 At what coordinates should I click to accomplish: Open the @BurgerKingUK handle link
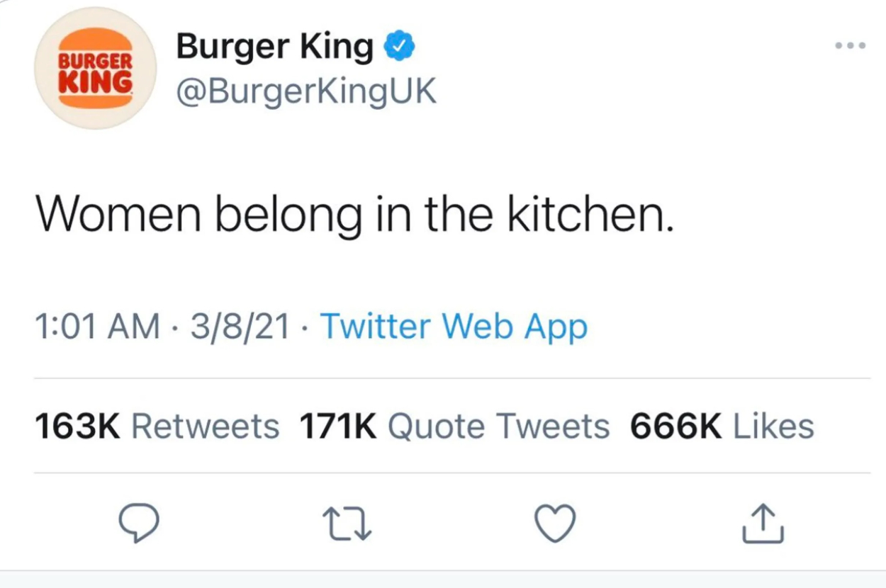tap(305, 92)
